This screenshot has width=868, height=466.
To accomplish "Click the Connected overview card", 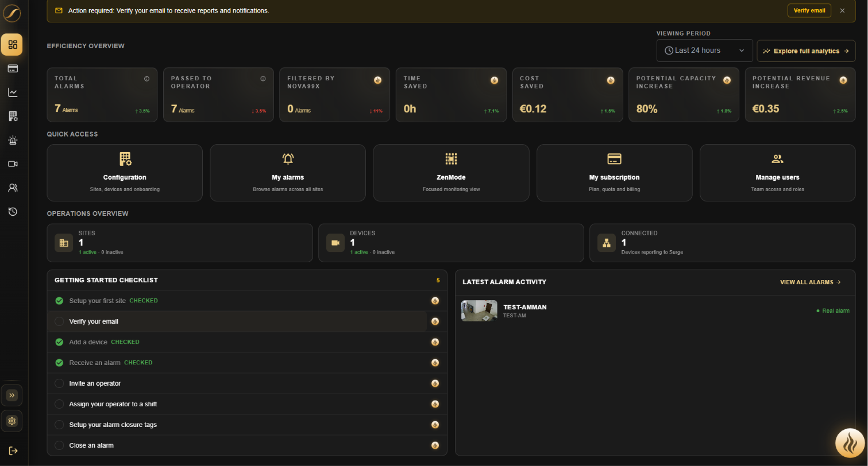I will pos(723,243).
